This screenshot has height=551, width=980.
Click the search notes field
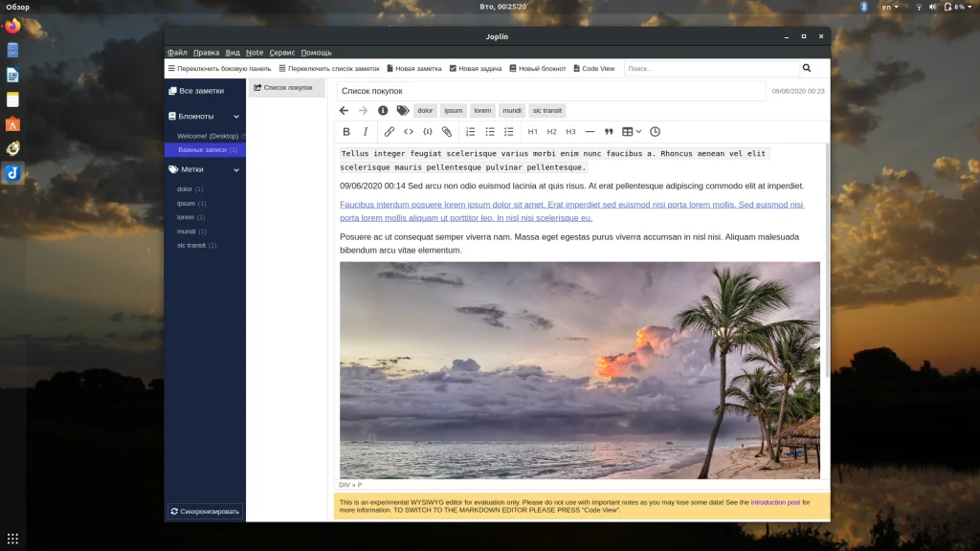click(711, 69)
